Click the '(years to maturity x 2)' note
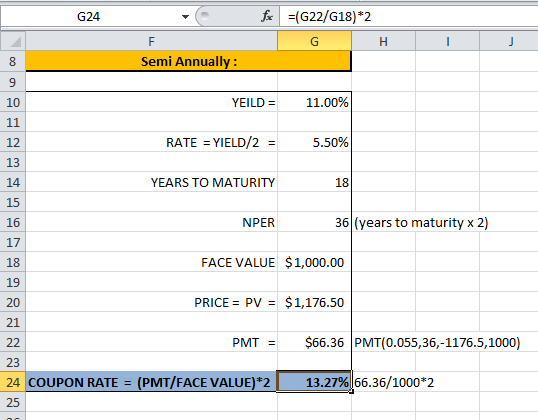This screenshot has width=538, height=420. tap(421, 223)
